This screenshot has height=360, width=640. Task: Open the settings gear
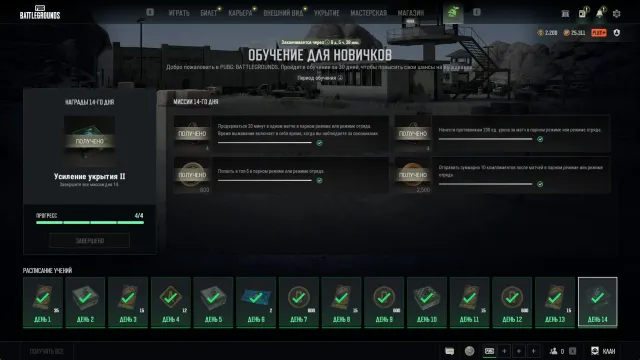[x=616, y=13]
